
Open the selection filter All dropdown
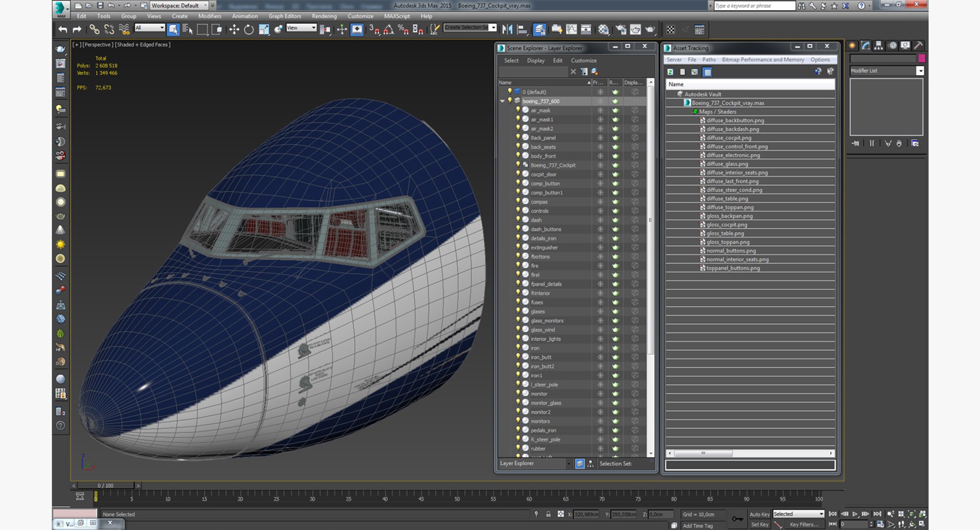point(150,28)
